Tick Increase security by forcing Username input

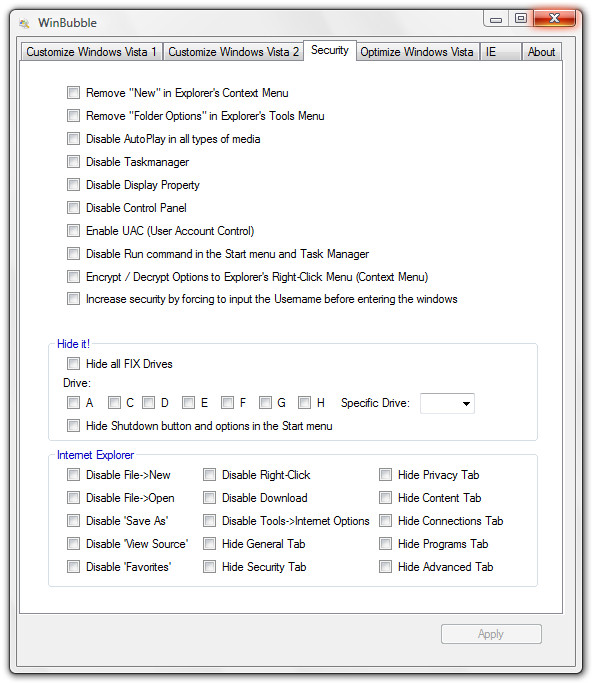[74, 299]
